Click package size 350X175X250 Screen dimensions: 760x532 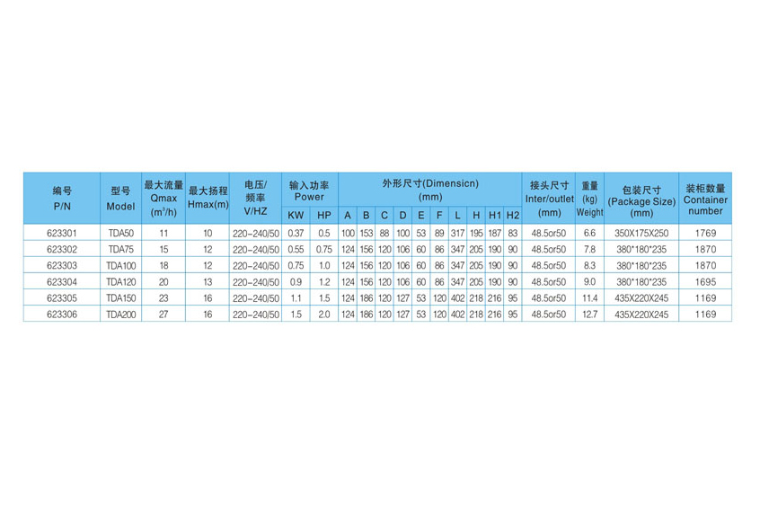coord(641,234)
